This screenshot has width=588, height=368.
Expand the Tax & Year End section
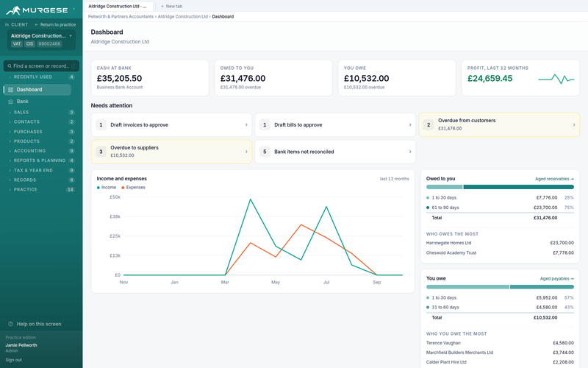click(41, 171)
